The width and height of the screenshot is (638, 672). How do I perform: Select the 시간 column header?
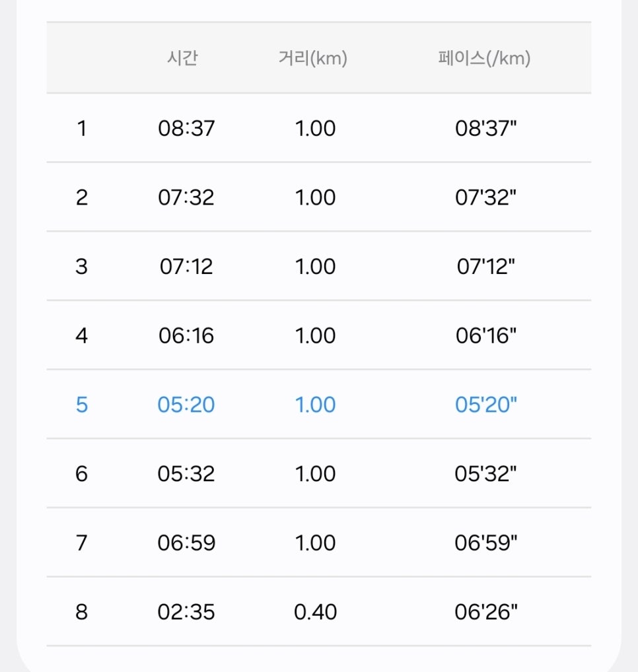pyautogui.click(x=183, y=57)
